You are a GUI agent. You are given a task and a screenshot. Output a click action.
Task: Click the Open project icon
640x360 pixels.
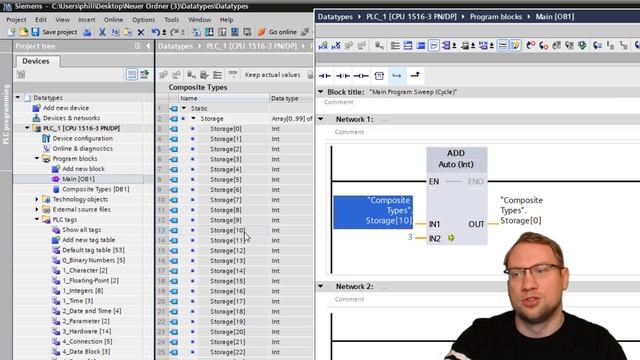[x=23, y=32]
